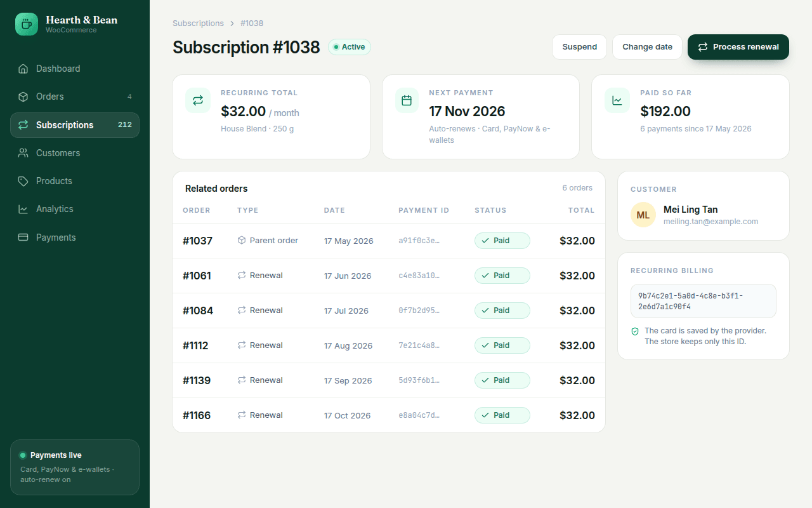The width and height of the screenshot is (812, 508).
Task: Open Orders in the sidebar
Action: 75,97
